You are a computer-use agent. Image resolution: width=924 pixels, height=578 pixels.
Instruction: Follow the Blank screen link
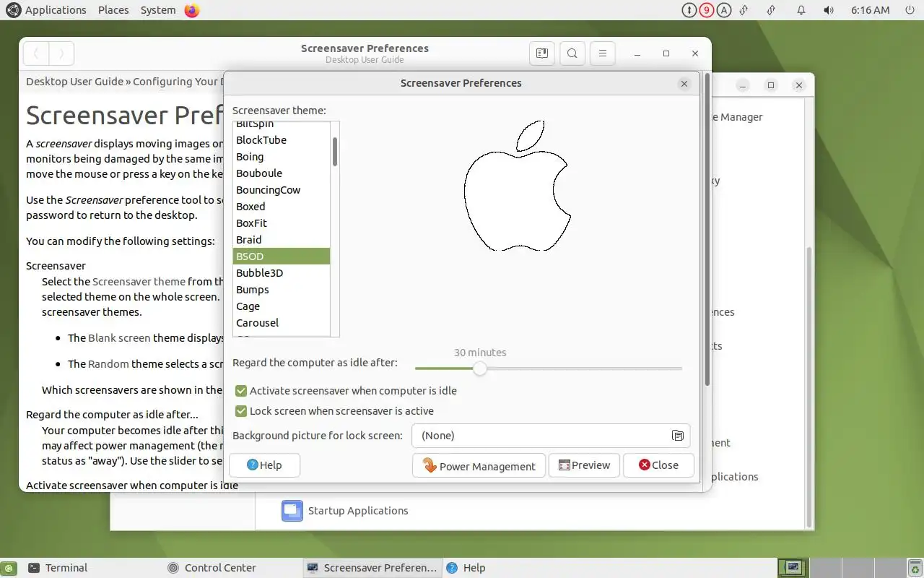[x=119, y=337]
